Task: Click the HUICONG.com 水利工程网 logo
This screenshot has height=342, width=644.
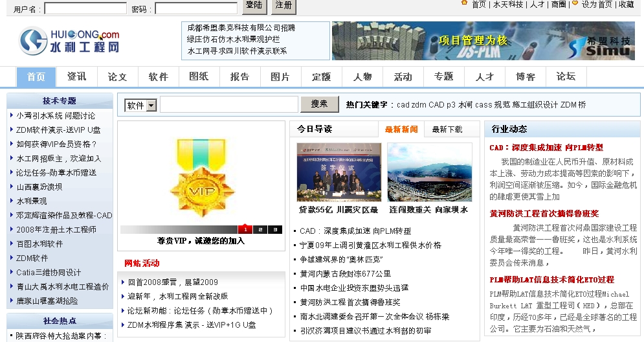Action: click(x=69, y=41)
